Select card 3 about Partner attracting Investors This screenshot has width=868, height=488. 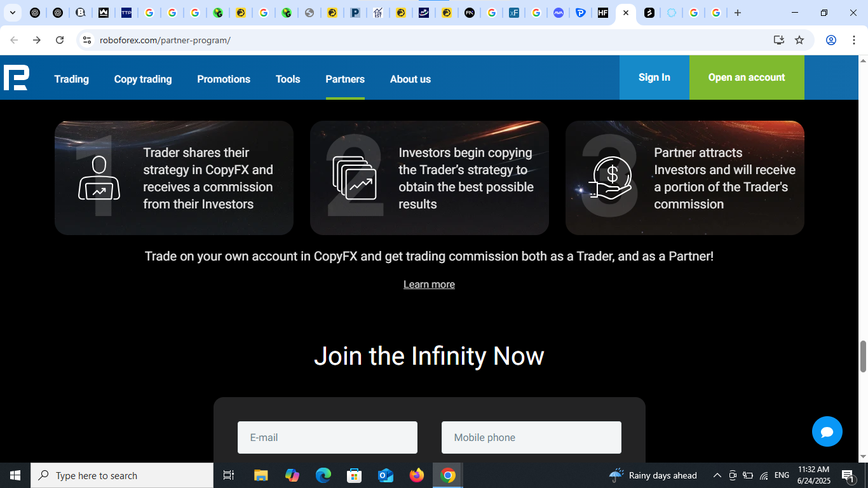click(x=685, y=178)
